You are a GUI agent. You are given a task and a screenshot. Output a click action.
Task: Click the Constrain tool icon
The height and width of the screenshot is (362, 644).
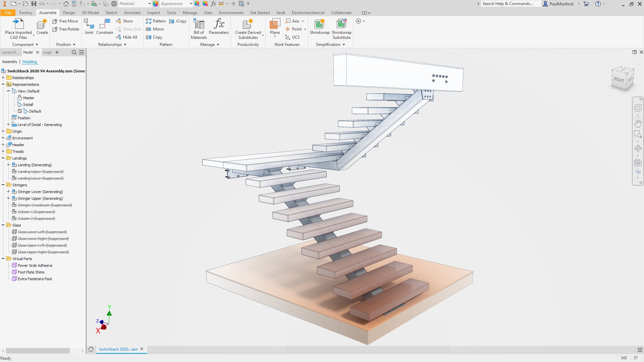(x=105, y=24)
